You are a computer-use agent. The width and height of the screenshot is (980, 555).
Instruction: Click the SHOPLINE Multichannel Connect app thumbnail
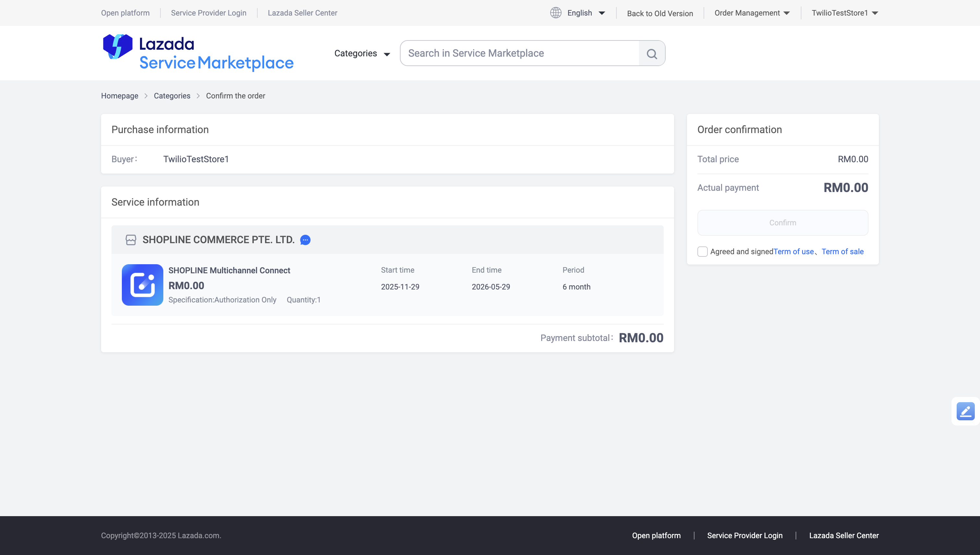pyautogui.click(x=142, y=285)
